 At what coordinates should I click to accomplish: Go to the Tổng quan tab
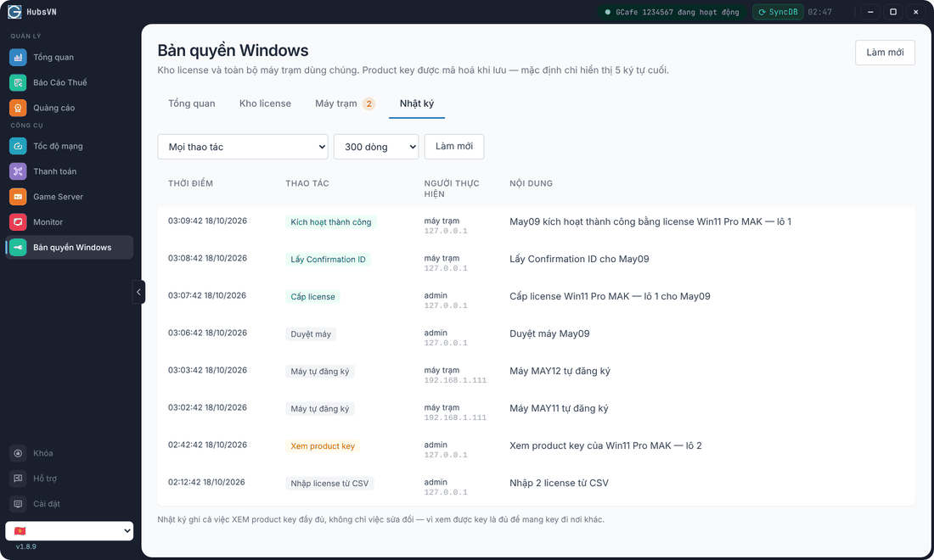click(x=191, y=104)
